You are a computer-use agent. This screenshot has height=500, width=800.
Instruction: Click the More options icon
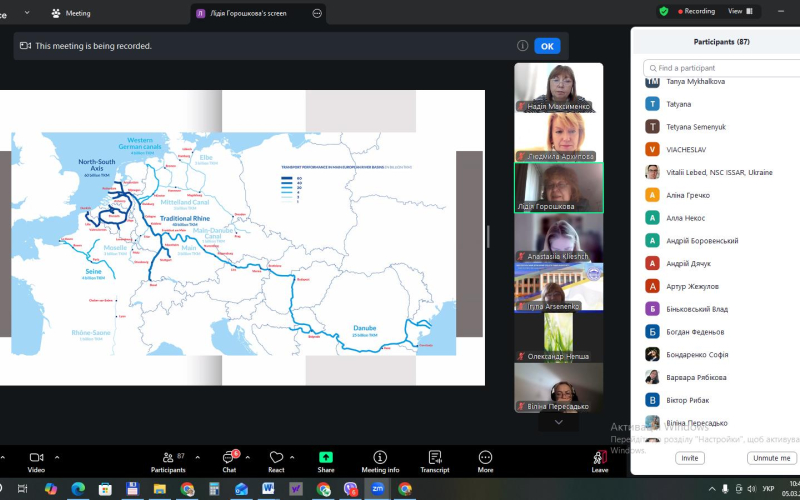pos(485,458)
